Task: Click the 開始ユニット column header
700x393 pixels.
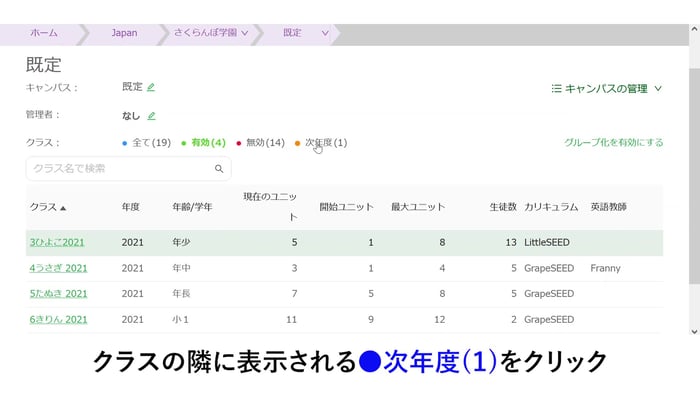Action: (x=346, y=207)
